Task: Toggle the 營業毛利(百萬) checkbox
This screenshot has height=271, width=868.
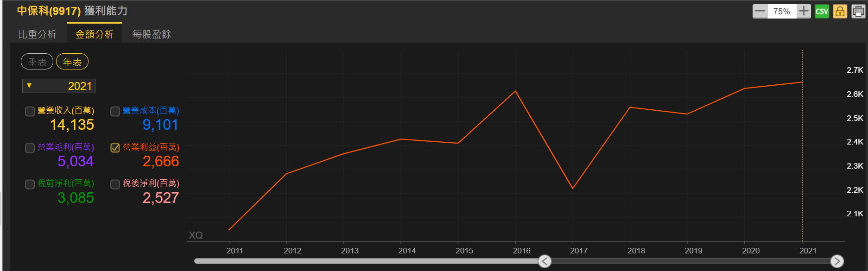Action: click(30, 148)
